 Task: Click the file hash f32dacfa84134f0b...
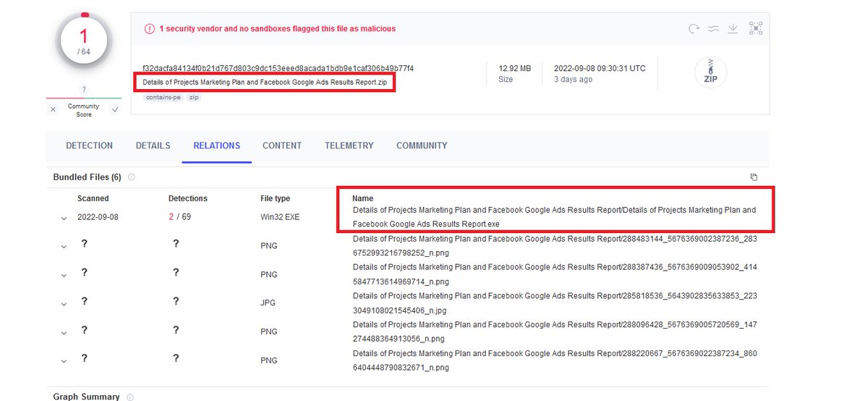pyautogui.click(x=278, y=68)
